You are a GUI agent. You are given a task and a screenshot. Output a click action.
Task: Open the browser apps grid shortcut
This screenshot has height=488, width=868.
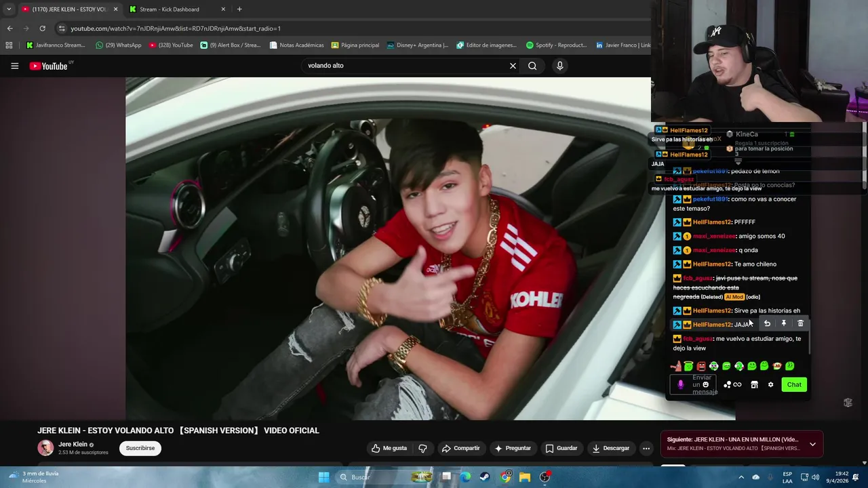tap(9, 45)
